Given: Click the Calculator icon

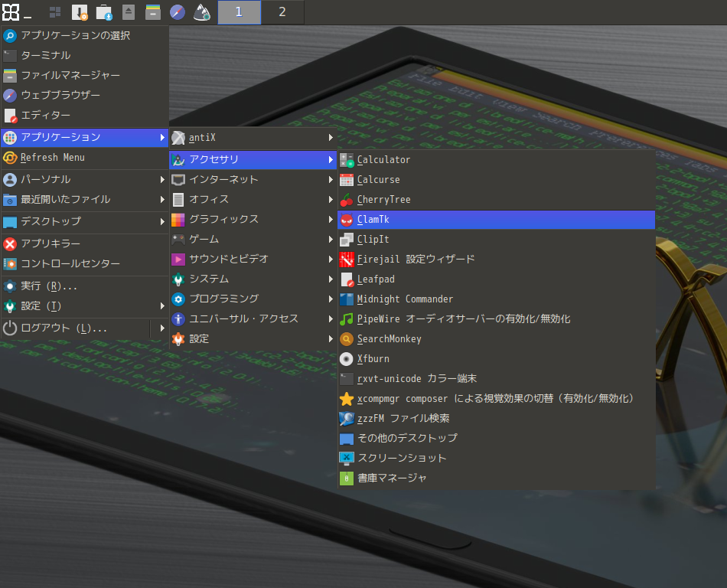Looking at the screenshot, I should (x=347, y=160).
